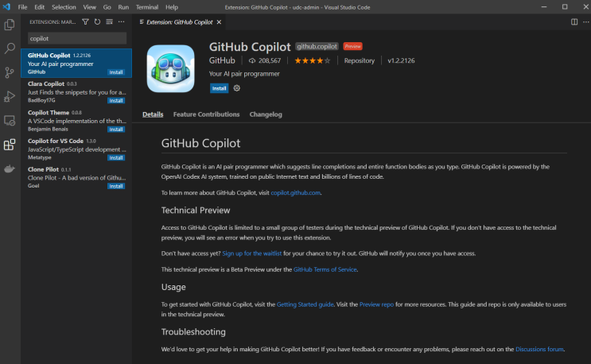Screen dimensions: 591x364
Task: Open extensions panel more actions menu
Action: point(122,21)
